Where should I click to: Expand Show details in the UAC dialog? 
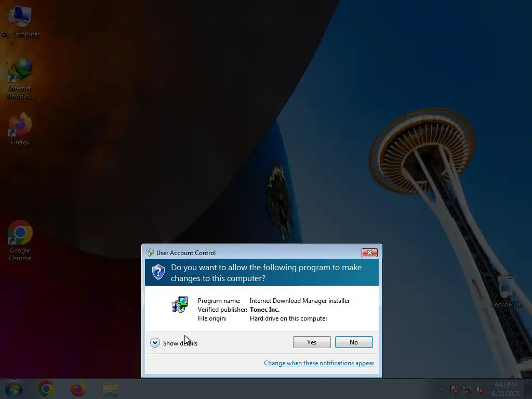174,343
